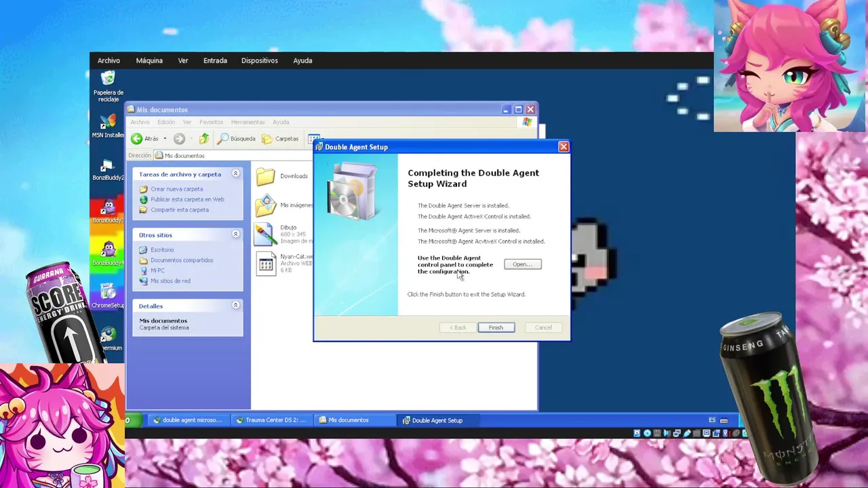Maximize the Mis documentos window
Viewport: 868px width, 488px height.
pos(518,109)
